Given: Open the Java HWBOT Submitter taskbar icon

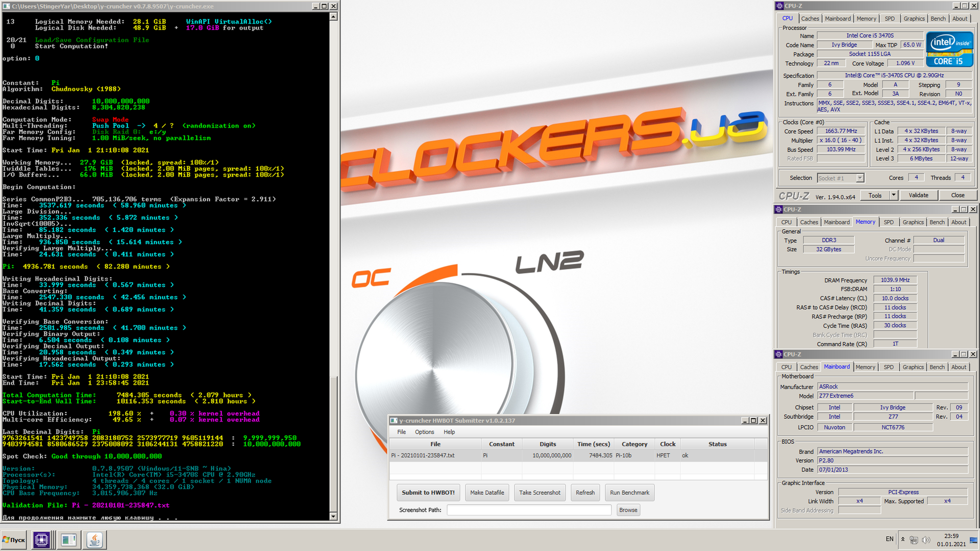Looking at the screenshot, I should coord(94,540).
